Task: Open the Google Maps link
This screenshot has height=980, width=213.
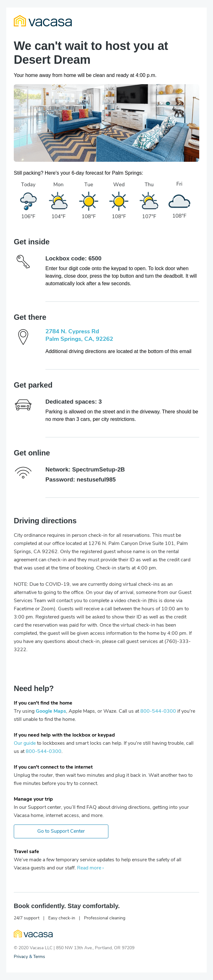Action: 51,711
